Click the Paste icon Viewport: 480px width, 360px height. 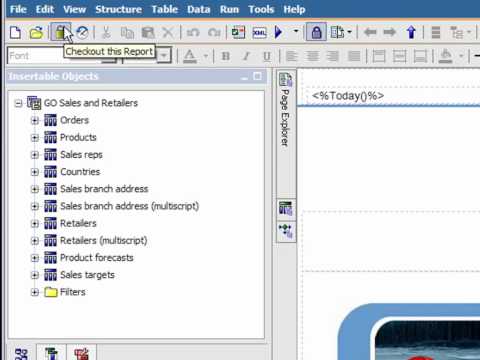click(x=148, y=33)
